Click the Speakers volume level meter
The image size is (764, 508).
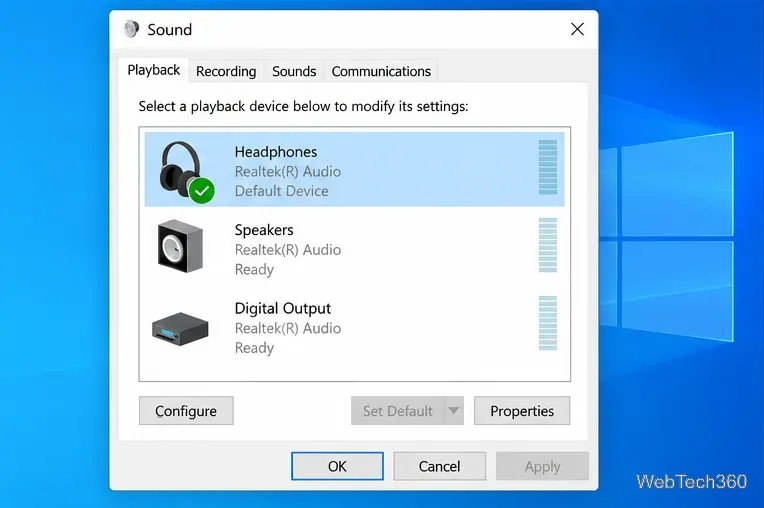coord(548,245)
